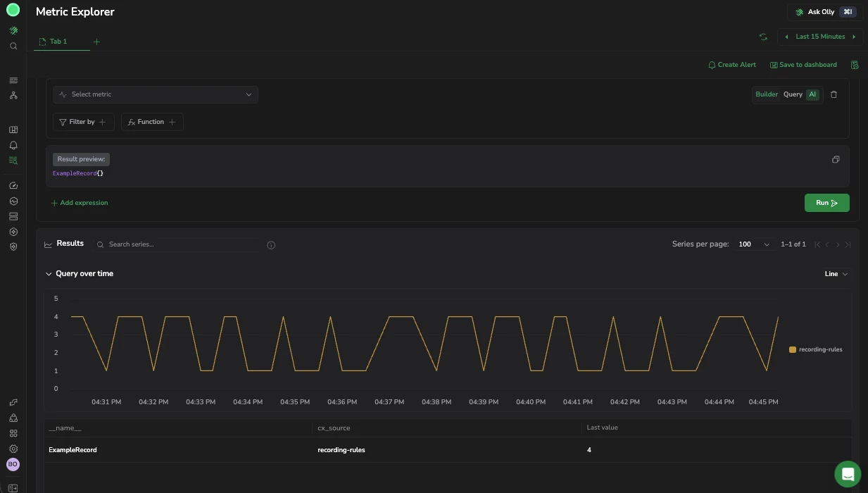The height and width of the screenshot is (493, 868).
Task: Click recording-rules table cell
Action: (x=341, y=450)
